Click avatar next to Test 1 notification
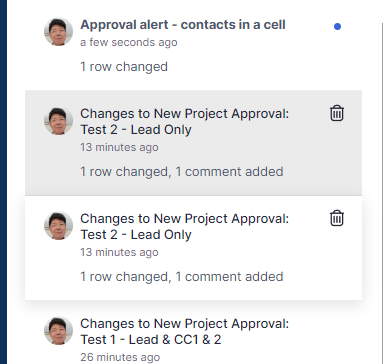The width and height of the screenshot is (383, 364). [58, 331]
